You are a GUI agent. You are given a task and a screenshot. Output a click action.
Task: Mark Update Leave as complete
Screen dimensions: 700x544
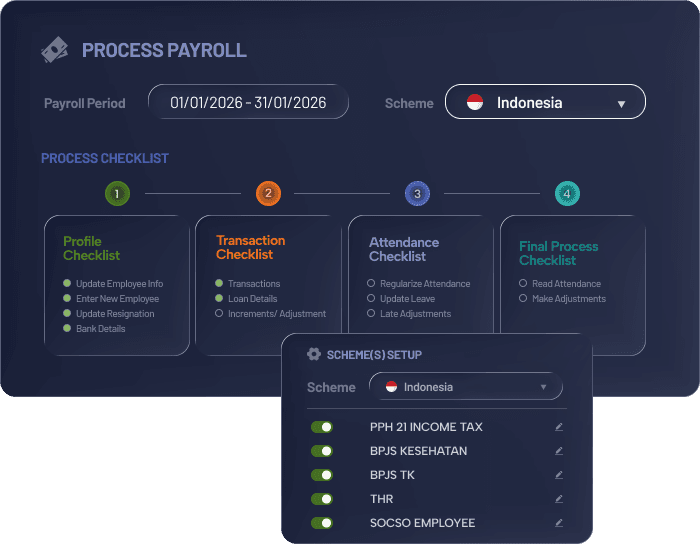tap(371, 298)
